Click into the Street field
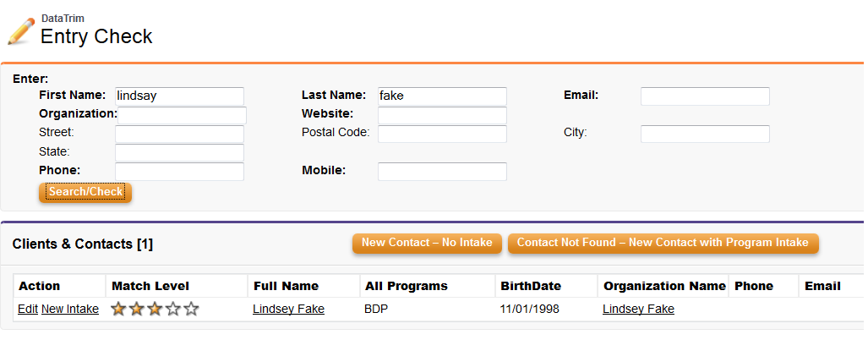This screenshot has width=868, height=340. [x=179, y=134]
